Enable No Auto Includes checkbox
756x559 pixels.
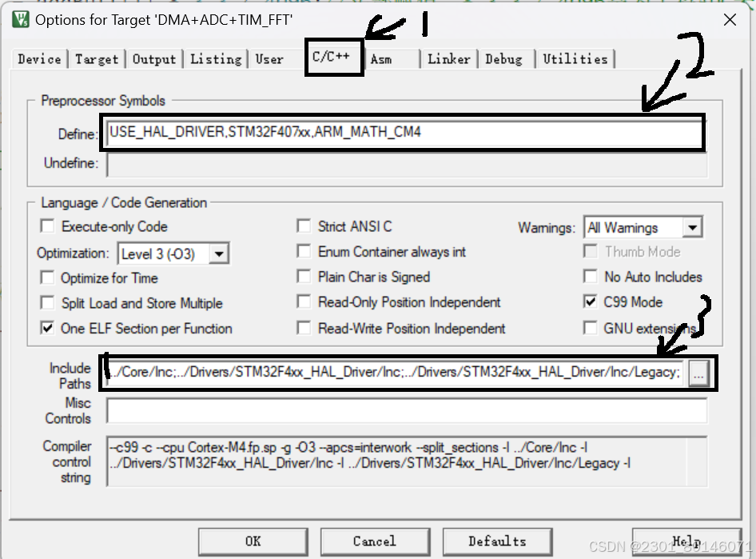(590, 277)
